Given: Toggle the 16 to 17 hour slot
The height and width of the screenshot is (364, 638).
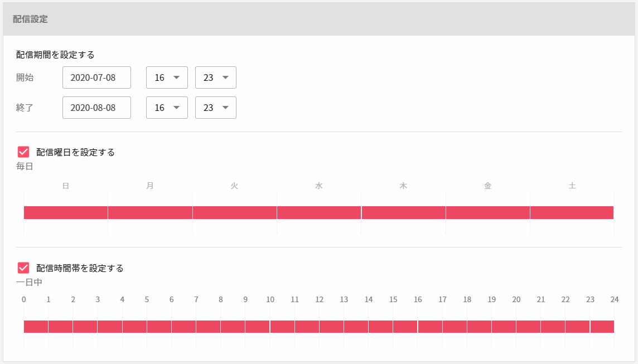Looking at the screenshot, I should [x=430, y=327].
